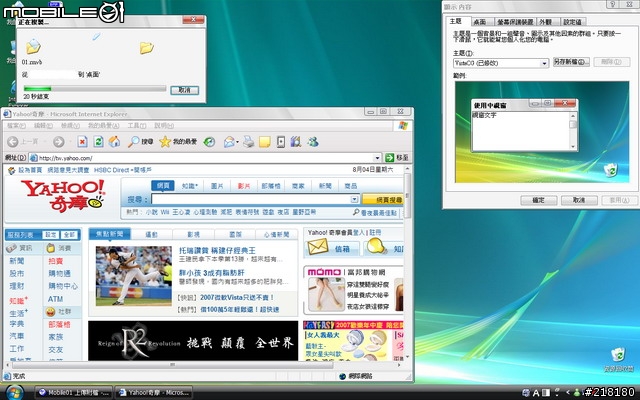Open the ATM link in Yahoo sidebar
This screenshot has height=400, width=640.
pyautogui.click(x=55, y=299)
